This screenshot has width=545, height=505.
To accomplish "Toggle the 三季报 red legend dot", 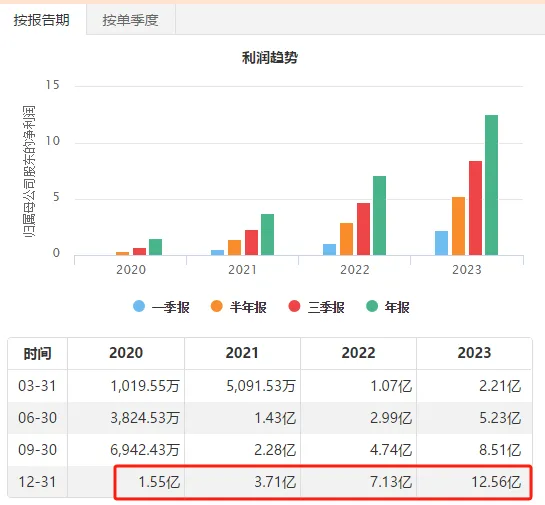I will pos(294,306).
